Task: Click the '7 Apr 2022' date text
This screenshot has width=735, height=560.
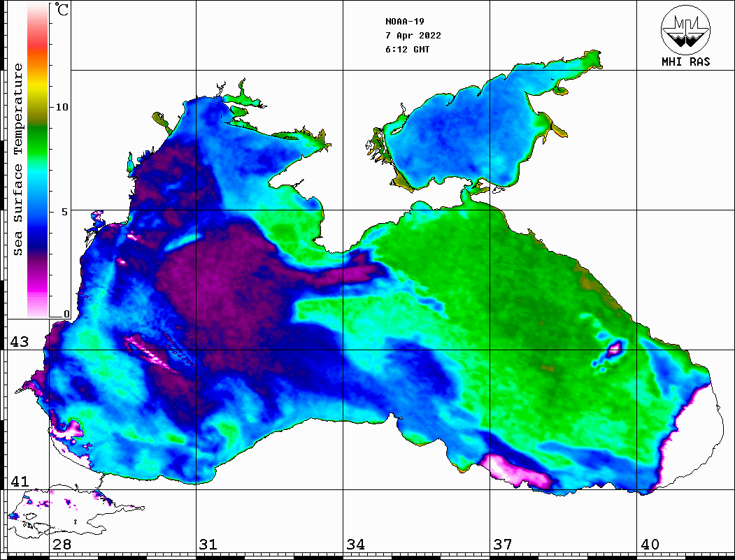Action: [413, 36]
